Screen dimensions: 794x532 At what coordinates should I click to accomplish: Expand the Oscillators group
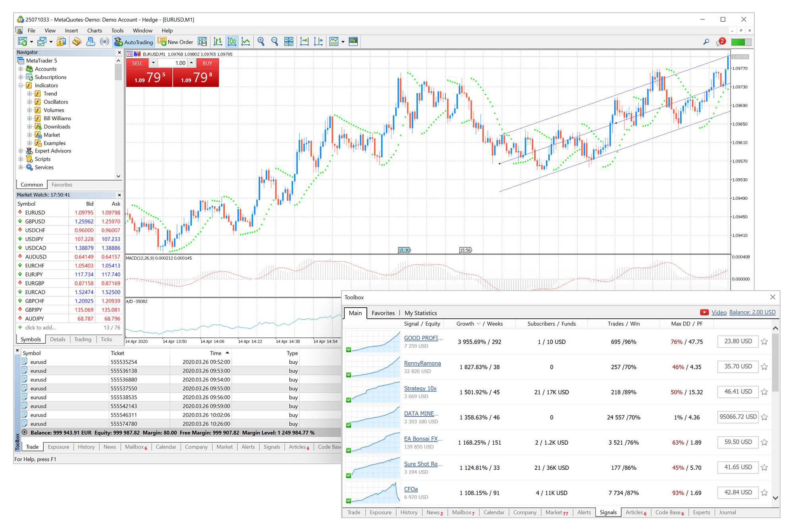point(30,102)
